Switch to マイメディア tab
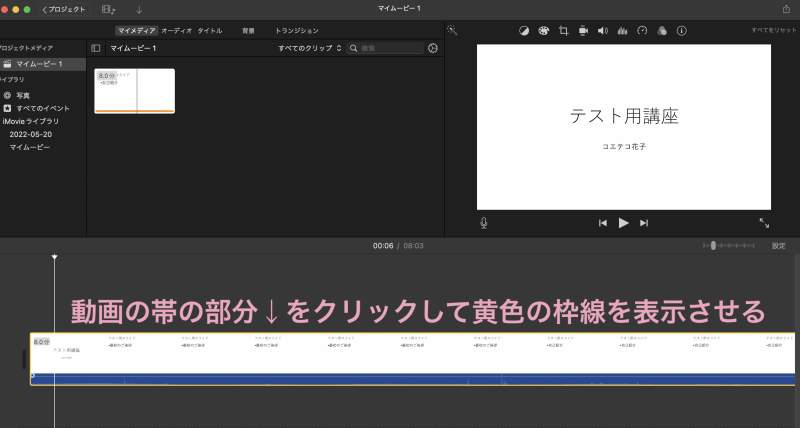The height and width of the screenshot is (428, 800). (x=137, y=31)
